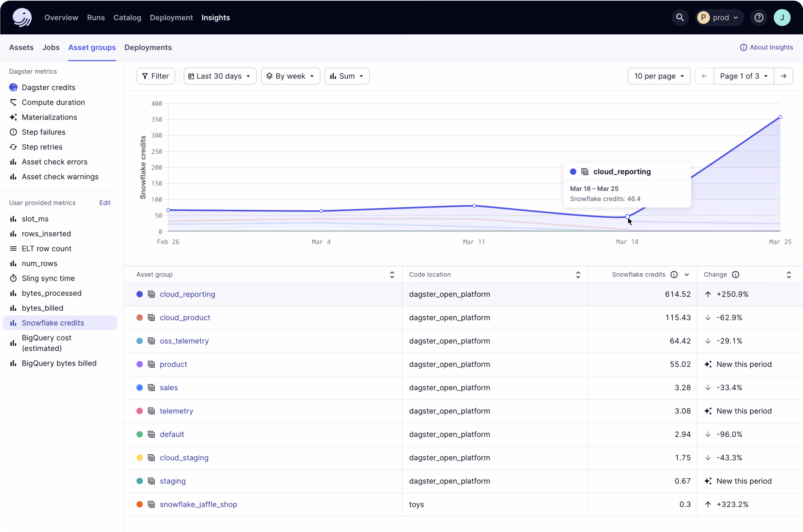This screenshot has width=803, height=532.
Task: Open the Catalog menu item
Action: tap(127, 17)
